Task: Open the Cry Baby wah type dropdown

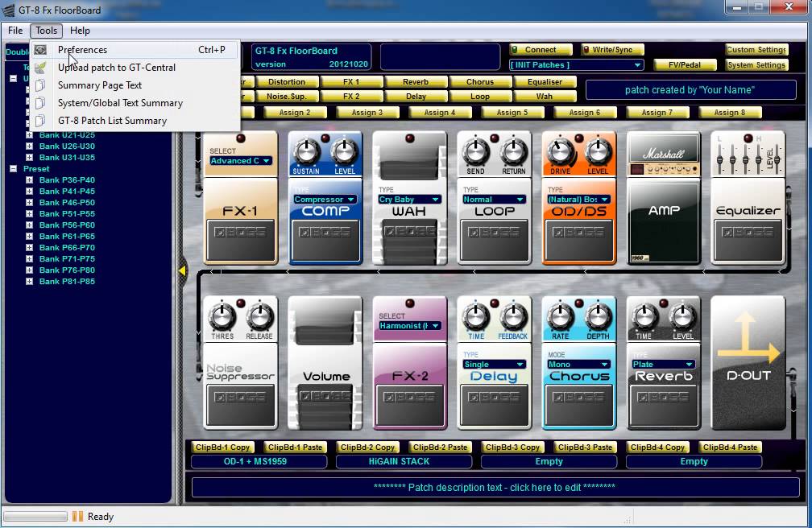Action: pos(409,200)
